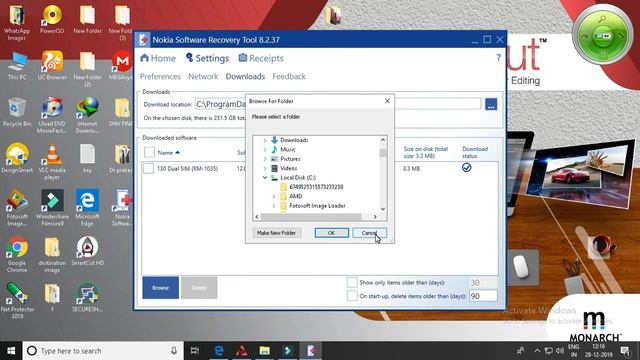Tick the select-all checkbox beside Name
This screenshot has height=360, width=640.
pyautogui.click(x=149, y=152)
